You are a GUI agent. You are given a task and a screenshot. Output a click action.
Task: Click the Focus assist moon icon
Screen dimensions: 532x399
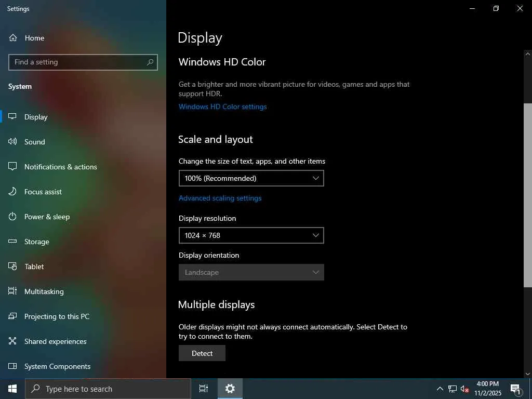pos(12,191)
